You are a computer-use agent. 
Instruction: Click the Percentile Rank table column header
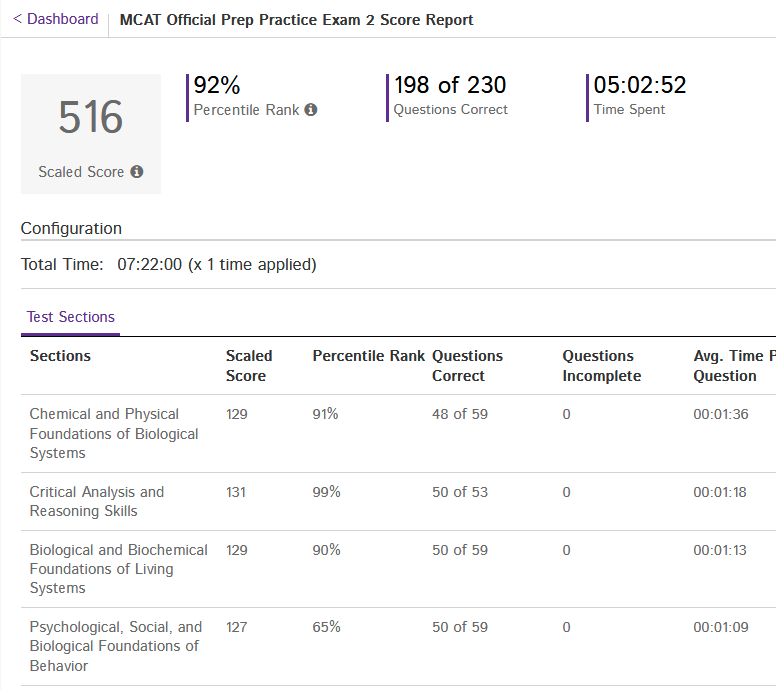click(x=368, y=356)
